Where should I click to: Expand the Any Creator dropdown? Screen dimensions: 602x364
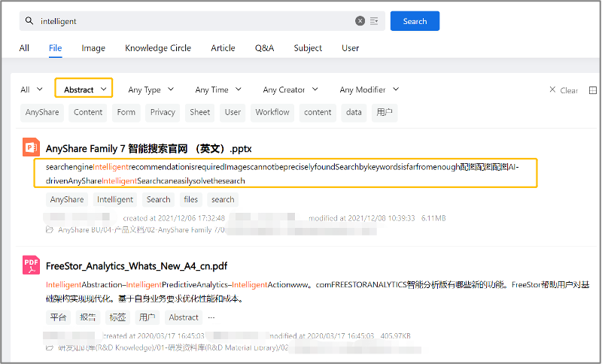[290, 89]
